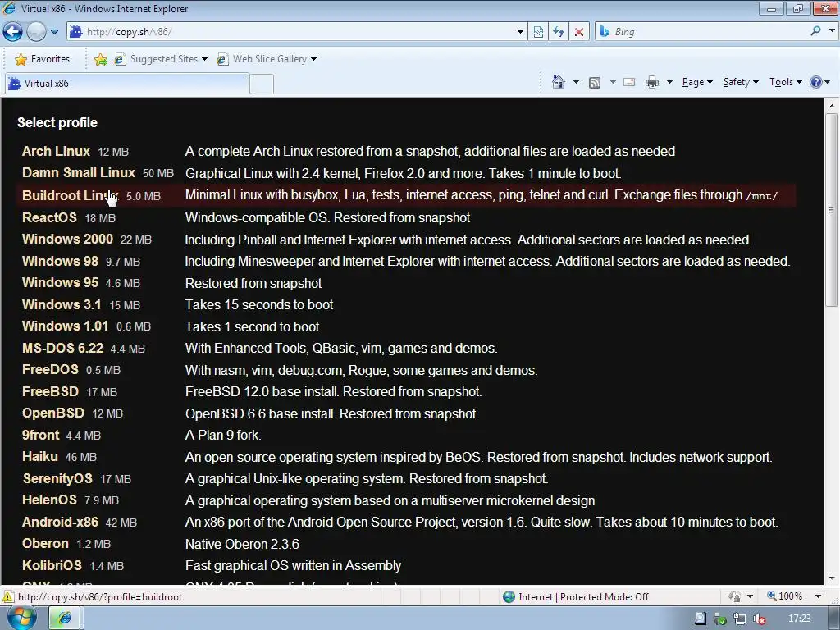
Task: Click the Help question mark icon
Action: [816, 82]
